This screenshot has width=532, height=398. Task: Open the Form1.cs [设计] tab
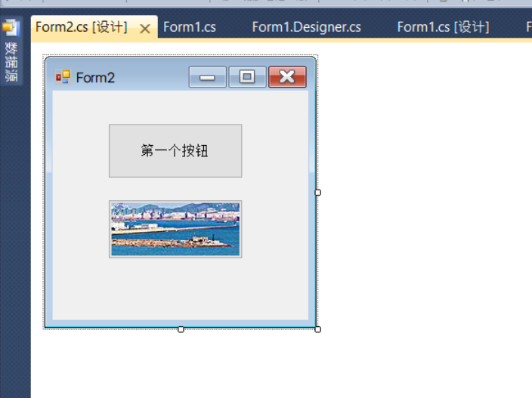(x=443, y=27)
